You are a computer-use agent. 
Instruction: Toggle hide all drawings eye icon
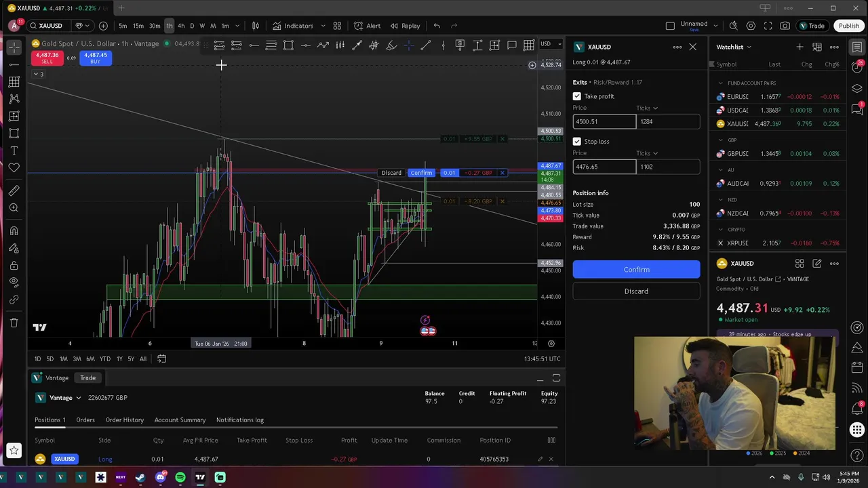point(14,282)
